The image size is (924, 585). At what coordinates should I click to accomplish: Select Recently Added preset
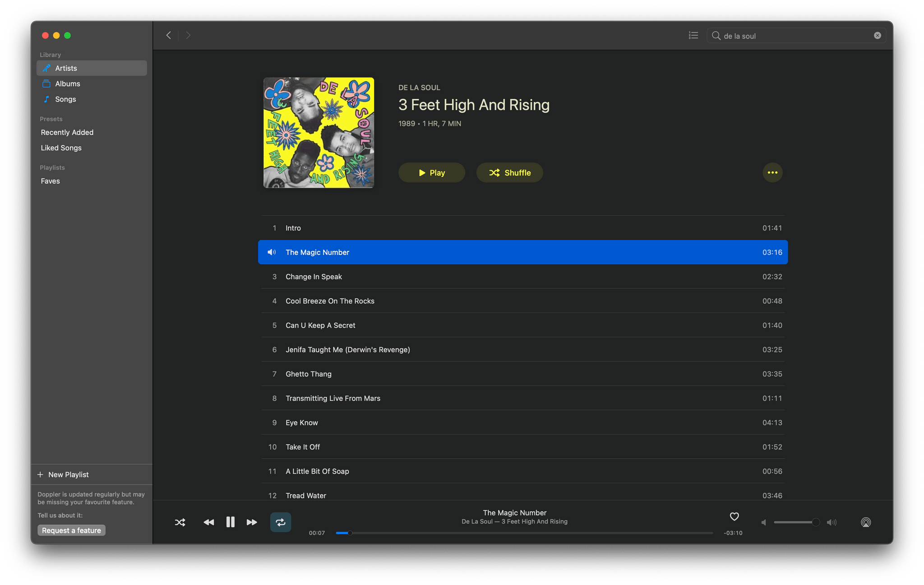pyautogui.click(x=67, y=132)
